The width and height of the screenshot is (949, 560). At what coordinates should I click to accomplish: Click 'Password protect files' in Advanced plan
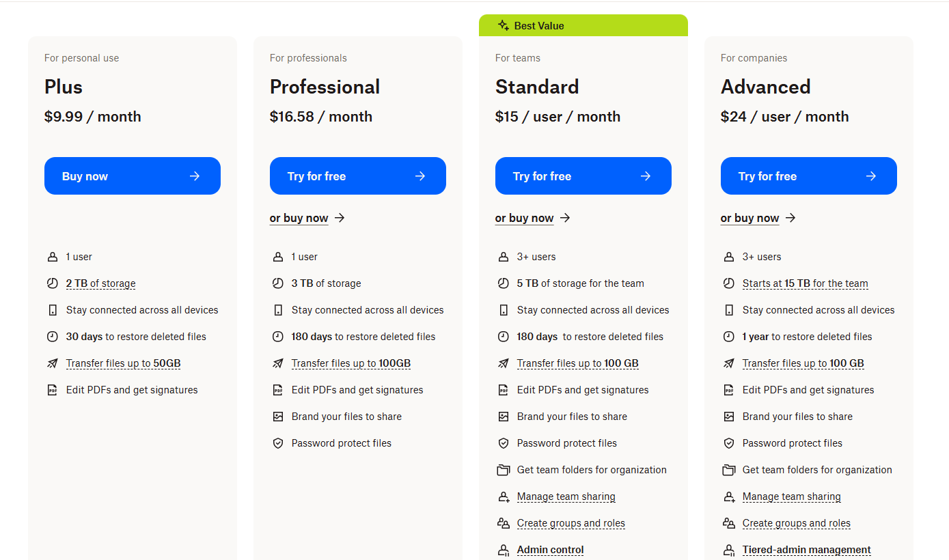coord(793,443)
